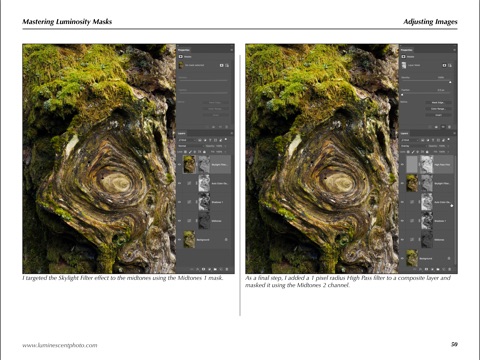Click Opacity value field in left Layers panel
Image resolution: width=480 pixels, height=360 pixels.
219,146
